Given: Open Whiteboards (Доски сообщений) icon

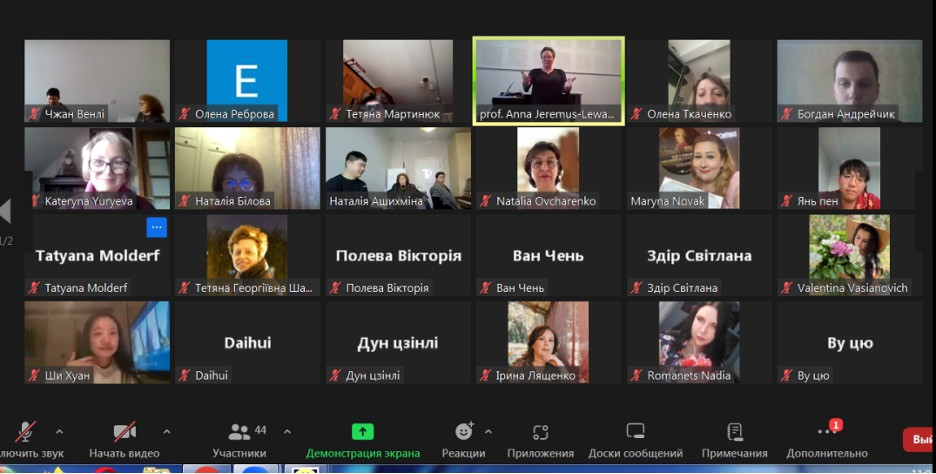Looking at the screenshot, I should tap(635, 431).
